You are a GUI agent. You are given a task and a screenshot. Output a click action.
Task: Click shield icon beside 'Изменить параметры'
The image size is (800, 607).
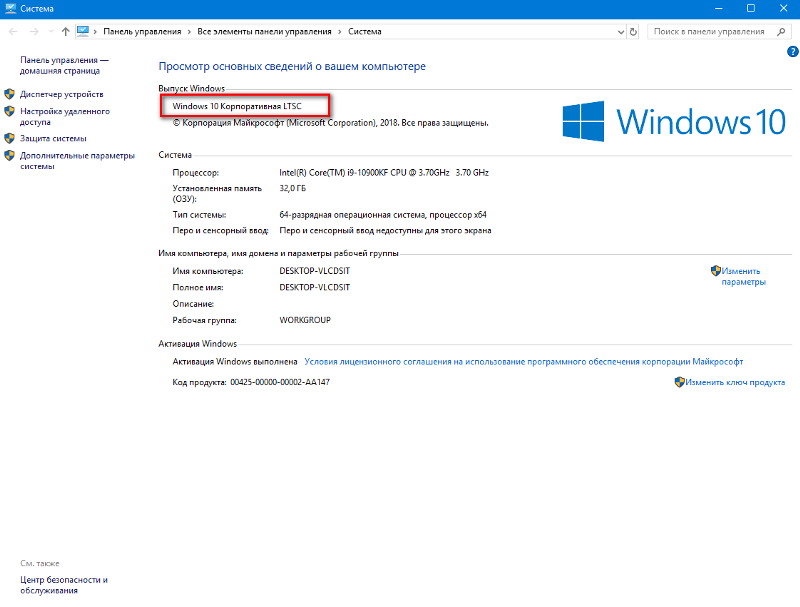click(715, 270)
